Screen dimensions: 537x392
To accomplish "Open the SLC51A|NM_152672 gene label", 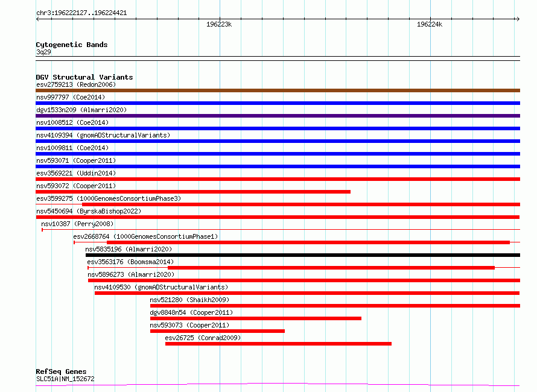I will (65, 379).
